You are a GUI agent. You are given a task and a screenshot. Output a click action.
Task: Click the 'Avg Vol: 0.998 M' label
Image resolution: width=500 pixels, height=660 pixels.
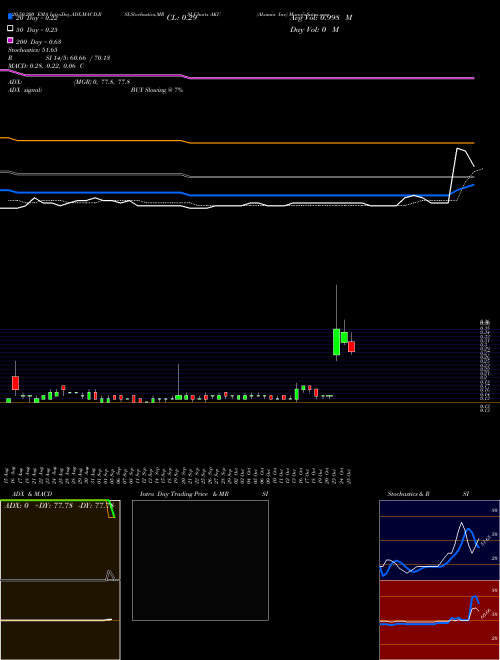pos(321,18)
